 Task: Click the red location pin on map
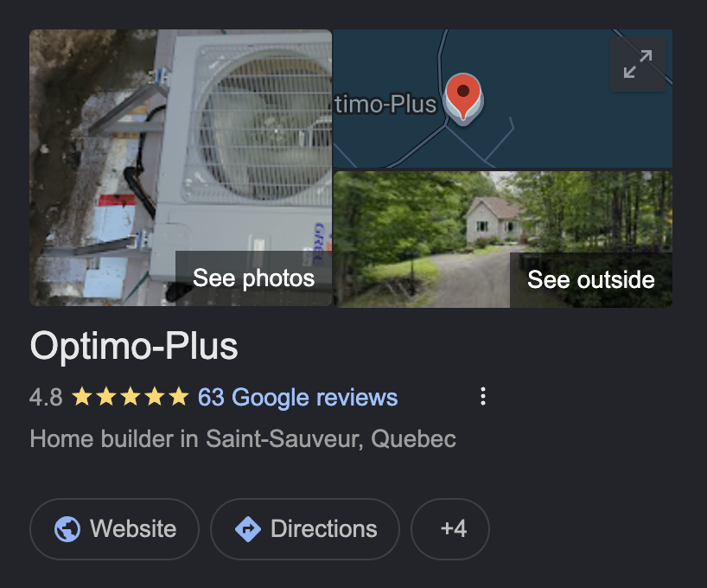click(463, 98)
